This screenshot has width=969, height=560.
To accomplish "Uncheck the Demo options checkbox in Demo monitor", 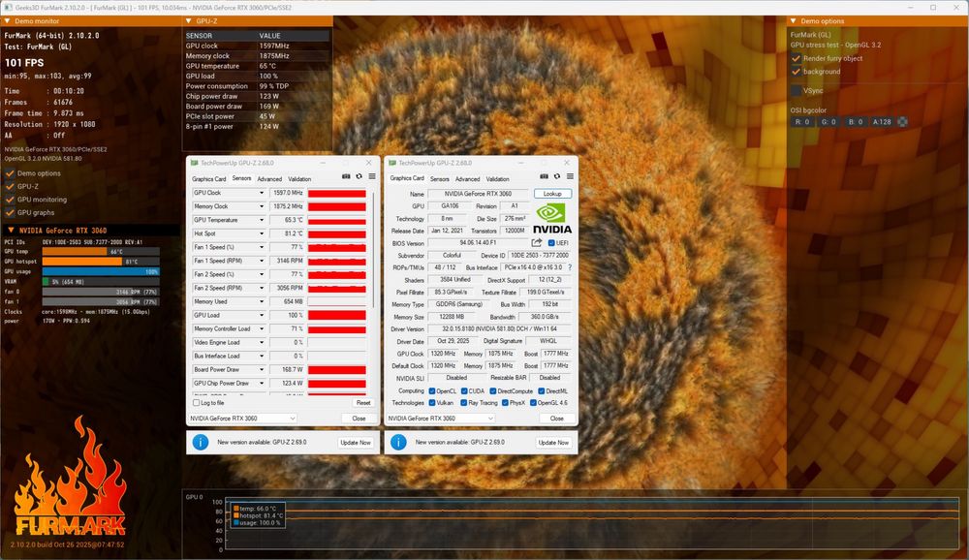I will tap(10, 173).
